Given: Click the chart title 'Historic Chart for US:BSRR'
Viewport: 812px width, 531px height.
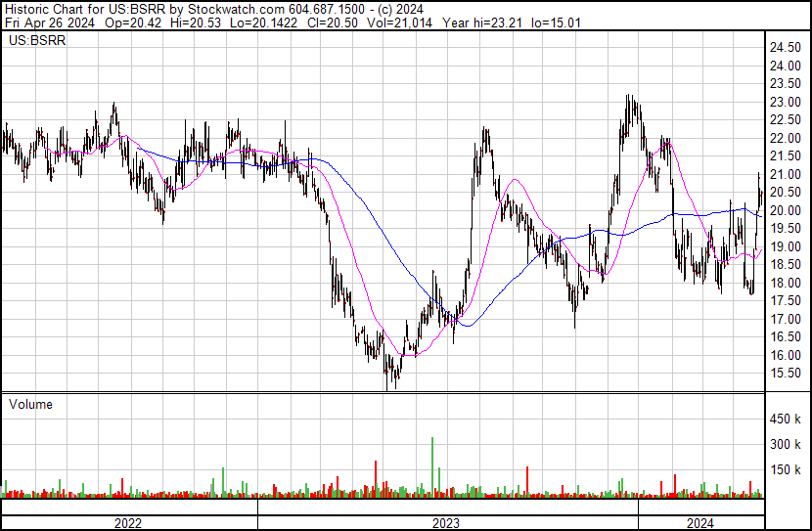Looking at the screenshot, I should click(x=87, y=9).
